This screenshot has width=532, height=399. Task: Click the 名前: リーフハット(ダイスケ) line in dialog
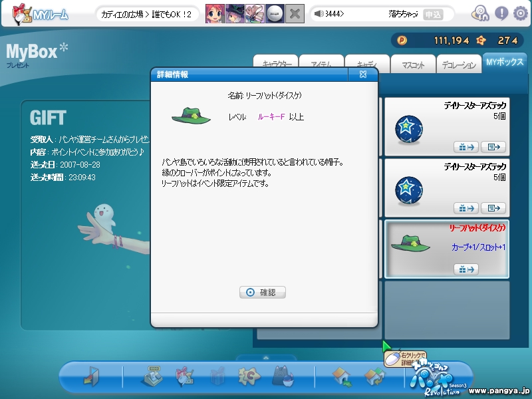[265, 96]
